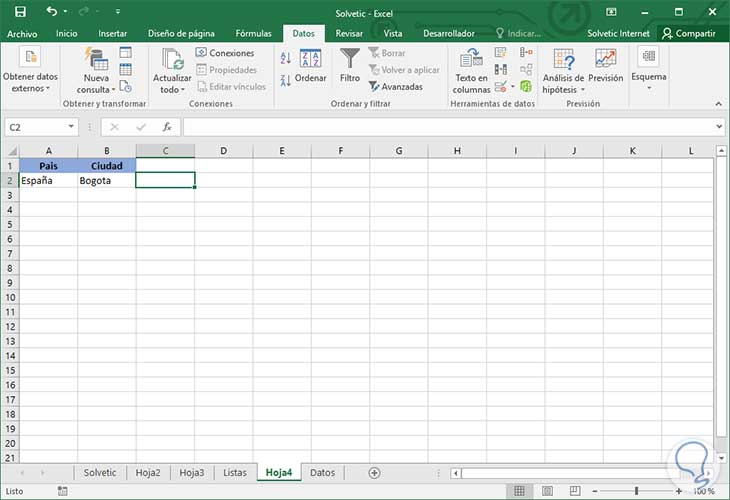Select cell containing Bogota
The width and height of the screenshot is (730, 500).
[107, 181]
